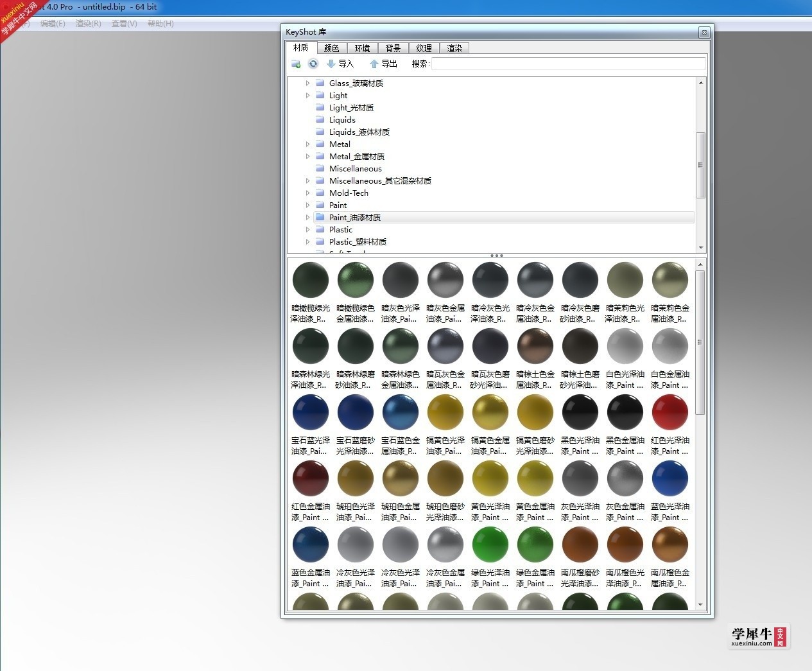Select the Liquids_液体材质 folder

click(x=359, y=132)
